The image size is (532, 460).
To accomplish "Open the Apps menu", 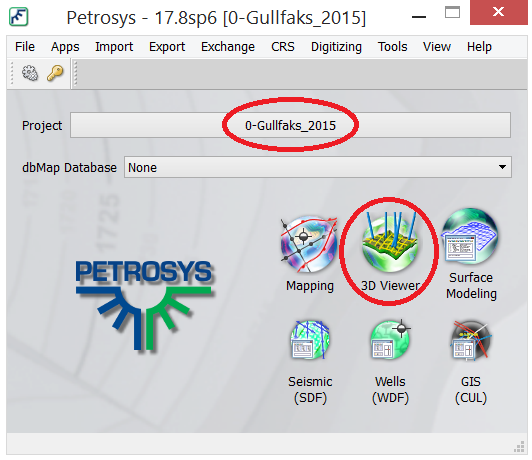I will [x=65, y=46].
